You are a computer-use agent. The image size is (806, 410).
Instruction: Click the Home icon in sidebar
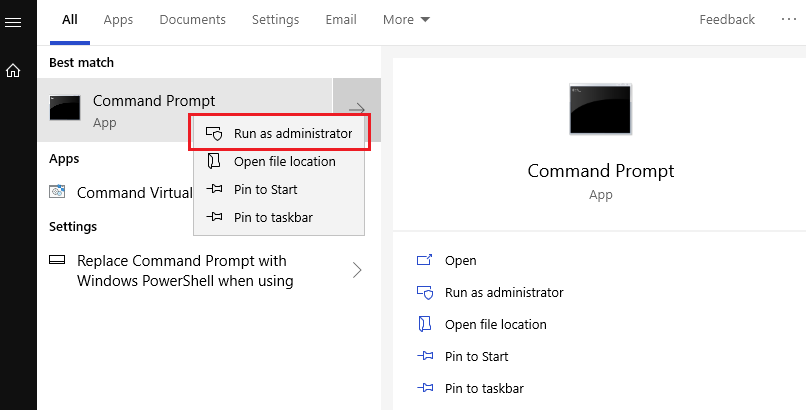point(13,71)
